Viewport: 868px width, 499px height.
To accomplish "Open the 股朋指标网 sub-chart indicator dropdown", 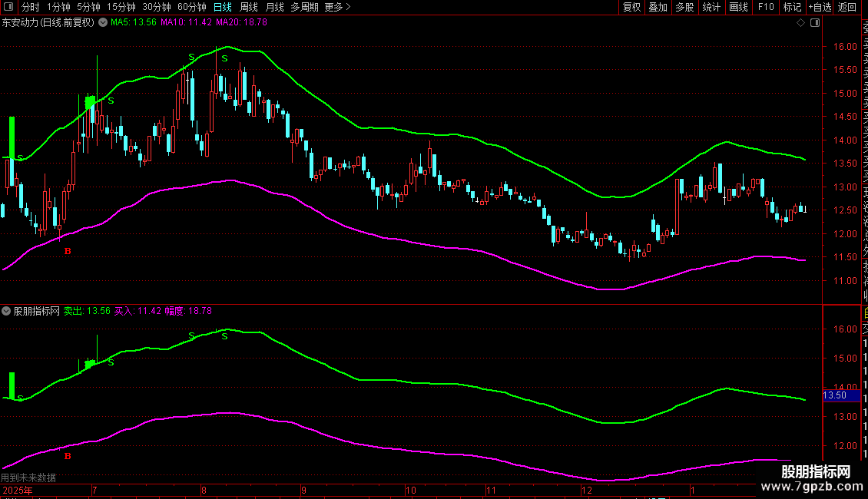I will click(7, 312).
